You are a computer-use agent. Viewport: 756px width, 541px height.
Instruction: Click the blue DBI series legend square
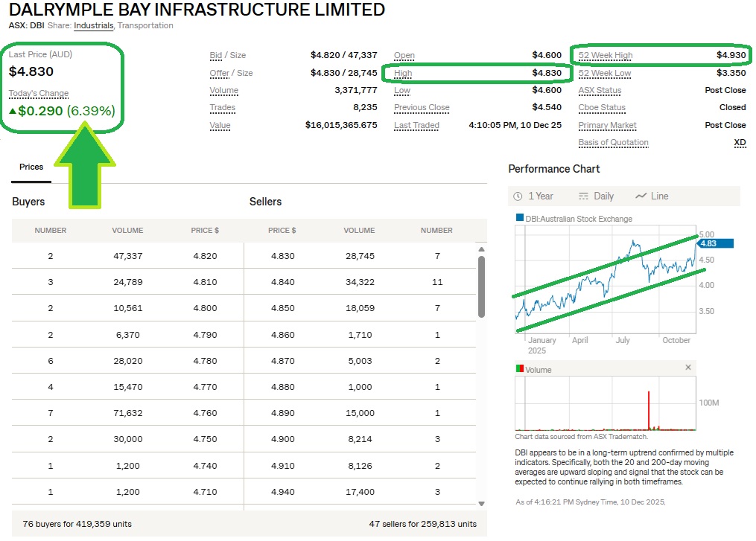(x=520, y=218)
